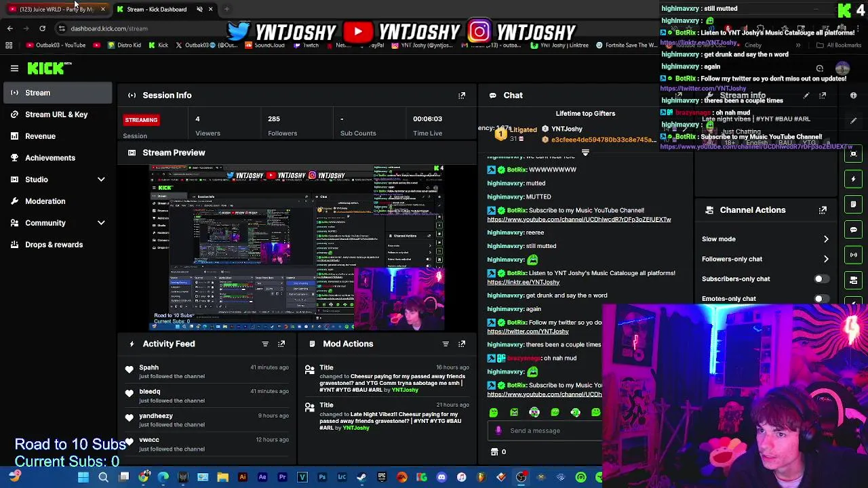Pop out the Activity Feed panel
The height and width of the screenshot is (488, 868).
pos(281,344)
